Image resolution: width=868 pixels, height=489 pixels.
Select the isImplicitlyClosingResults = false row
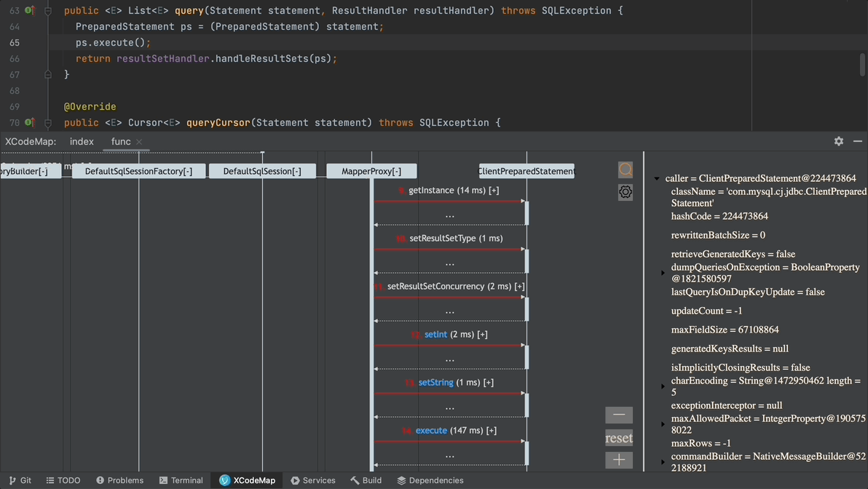coord(740,367)
